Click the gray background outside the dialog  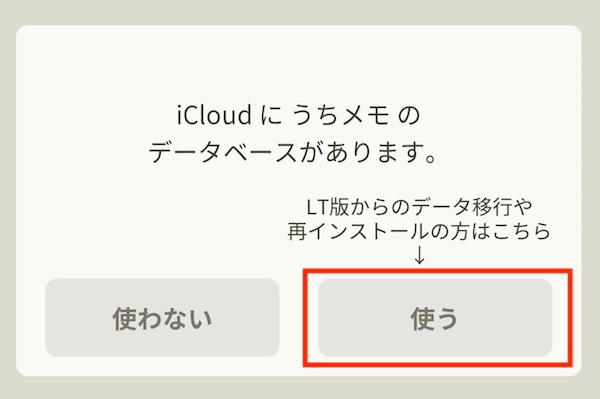tap(300, 11)
